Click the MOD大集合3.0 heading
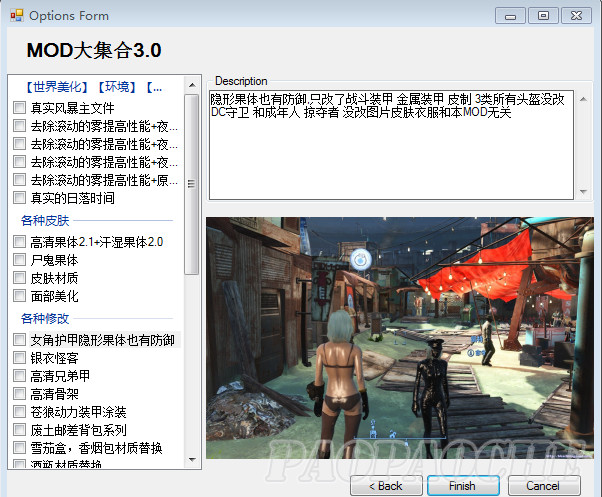This screenshot has height=497, width=602. [x=94, y=50]
